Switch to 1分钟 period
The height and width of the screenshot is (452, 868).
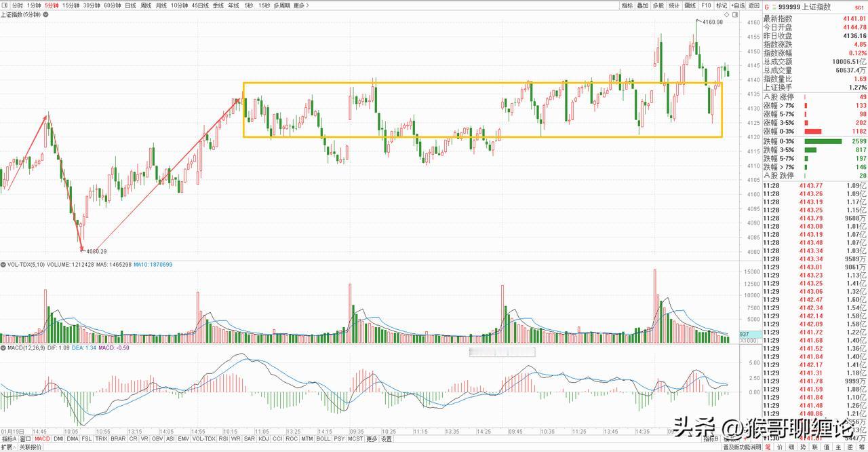[34, 5]
